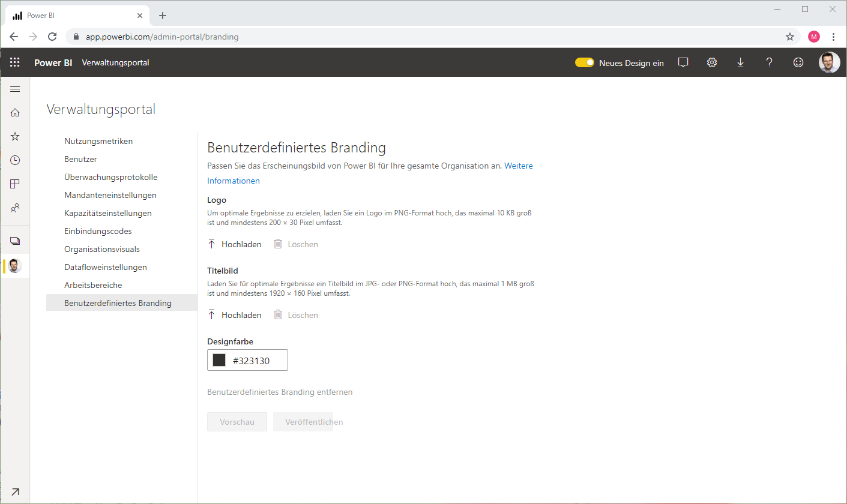Click Benutzerdefiniertes Branding entfernen

tap(280, 392)
